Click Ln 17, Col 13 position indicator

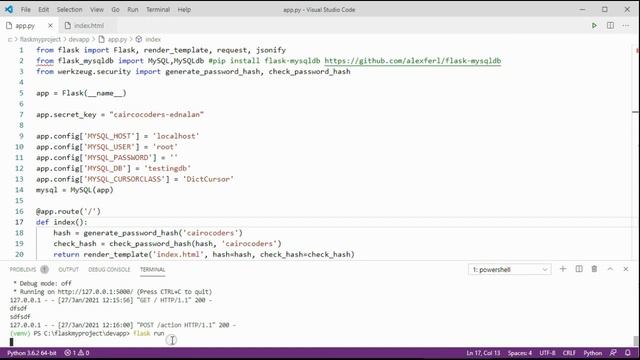(483, 353)
